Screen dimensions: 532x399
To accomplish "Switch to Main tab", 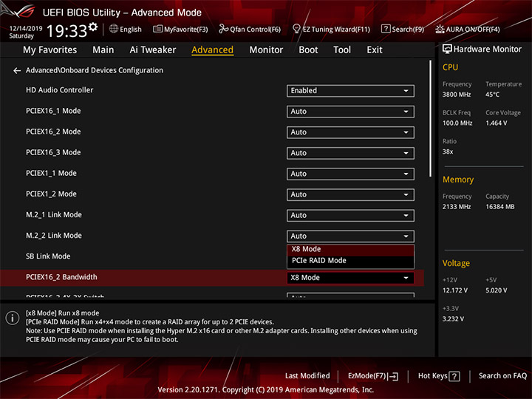I will (103, 50).
